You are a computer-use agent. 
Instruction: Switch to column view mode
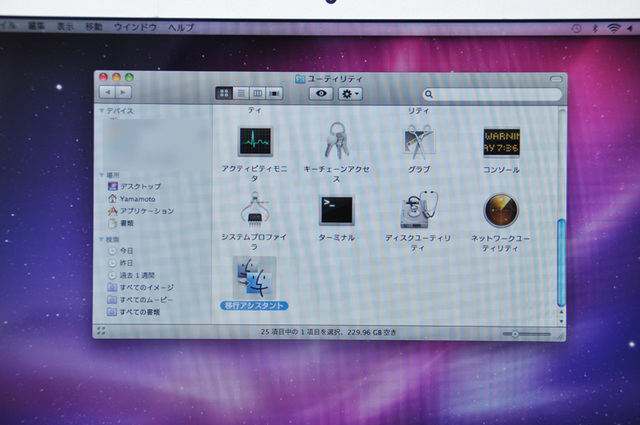258,93
